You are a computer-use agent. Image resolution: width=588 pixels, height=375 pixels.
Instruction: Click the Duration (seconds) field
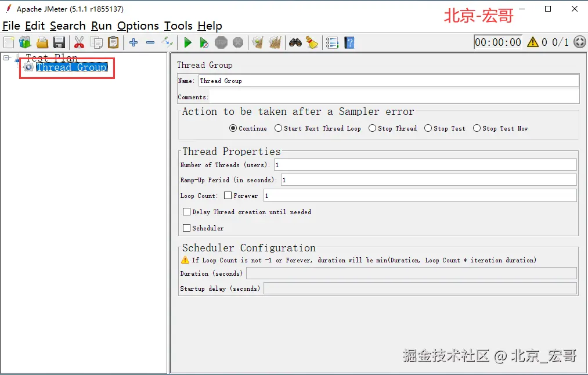412,273
